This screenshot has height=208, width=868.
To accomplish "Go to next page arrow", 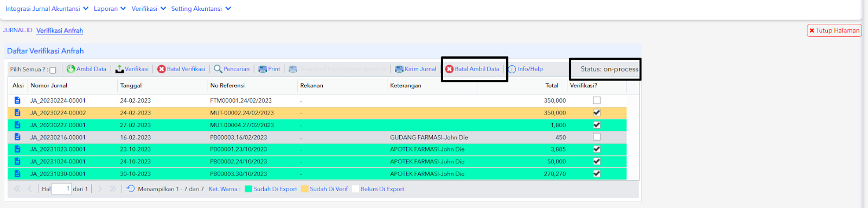I will pos(100,189).
